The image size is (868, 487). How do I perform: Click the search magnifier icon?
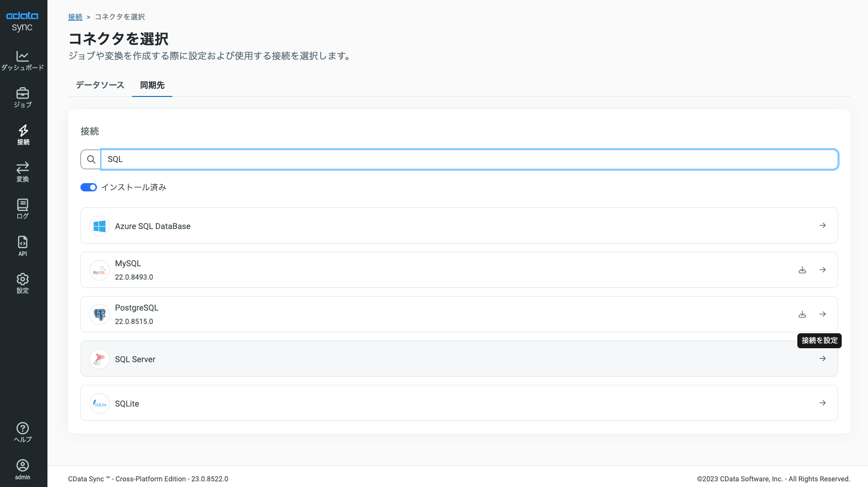pos(91,159)
